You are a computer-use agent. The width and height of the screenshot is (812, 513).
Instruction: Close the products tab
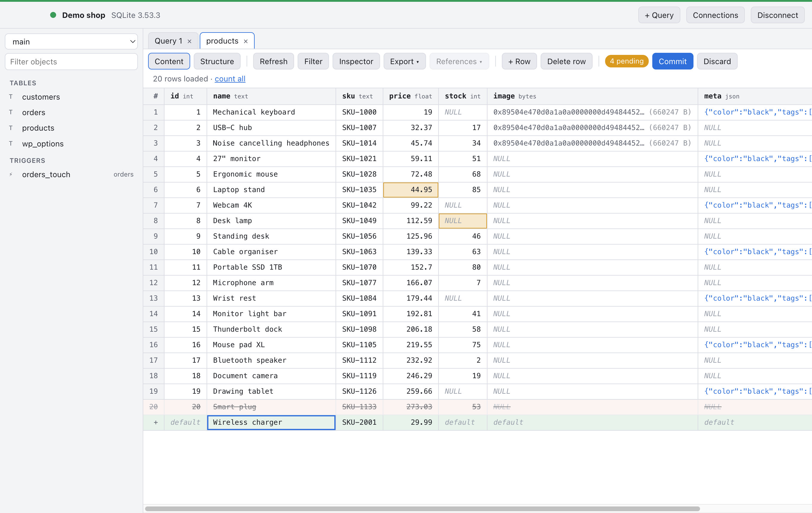246,41
